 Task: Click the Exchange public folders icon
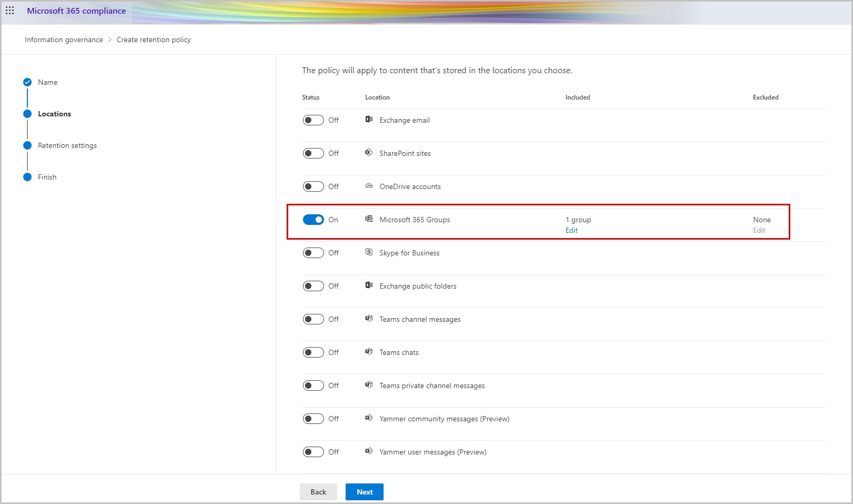[x=369, y=285]
